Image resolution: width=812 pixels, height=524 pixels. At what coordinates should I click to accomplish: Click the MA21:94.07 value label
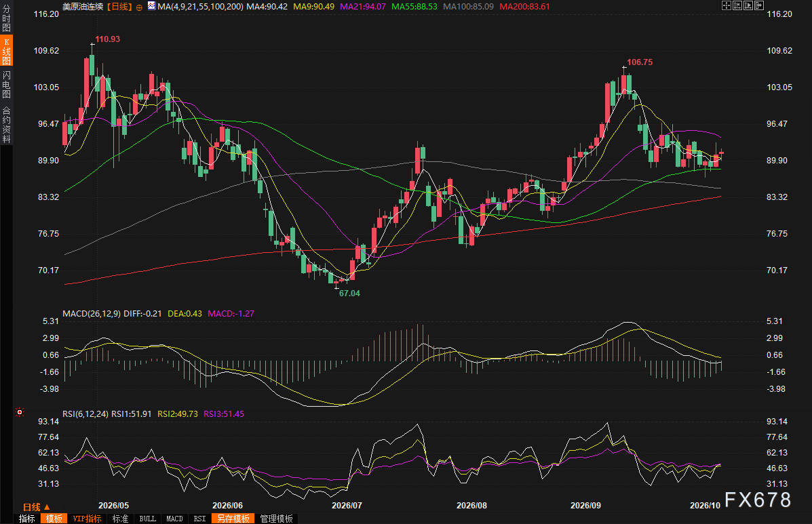point(363,7)
